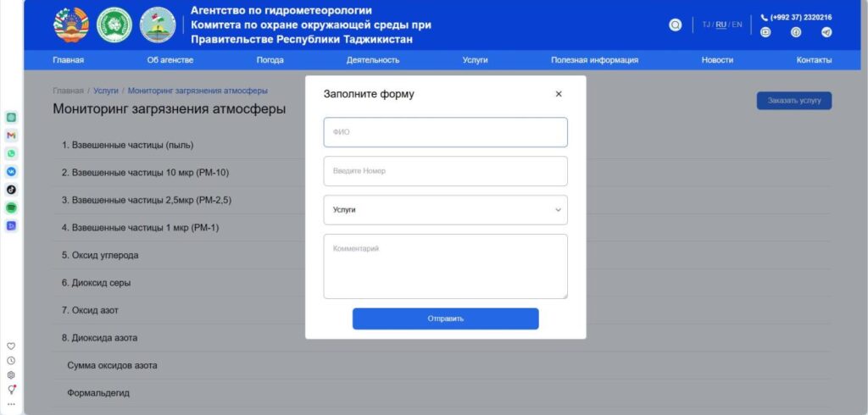Image resolution: width=868 pixels, height=415 pixels.
Task: Open the YouTube icon link in the header
Action: click(765, 32)
